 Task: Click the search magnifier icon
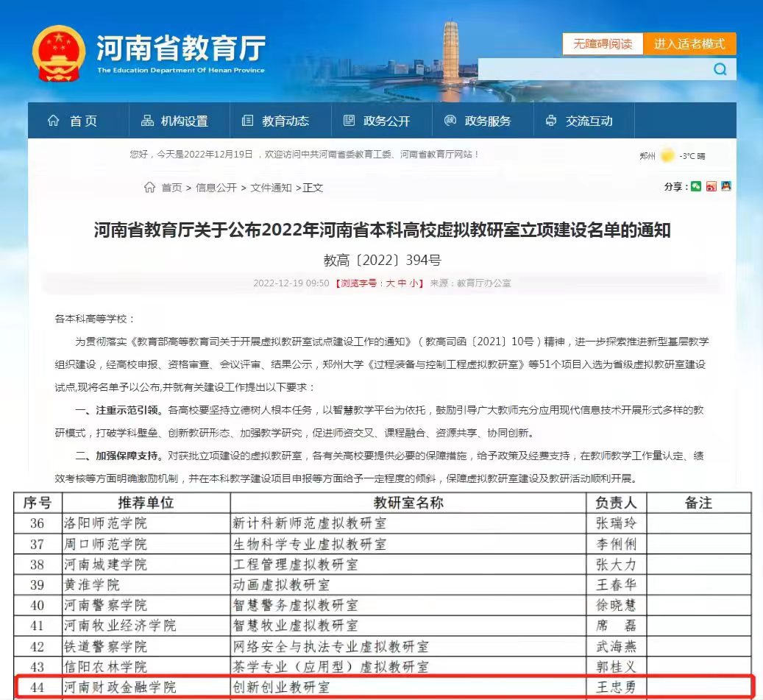(720, 69)
